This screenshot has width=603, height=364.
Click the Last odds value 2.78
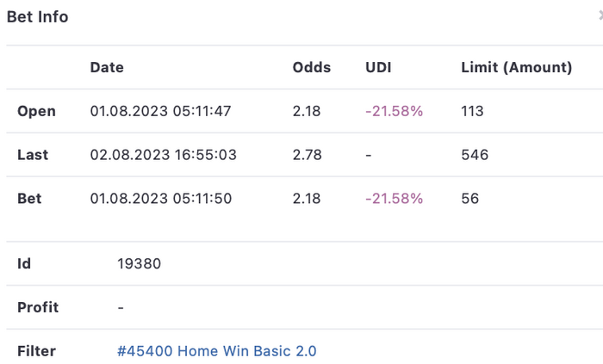tap(307, 155)
